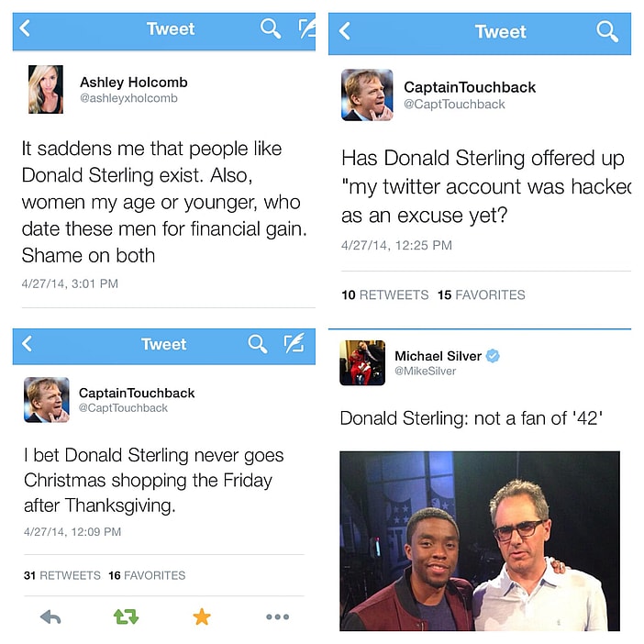View the 31 RETWEETS list
The width and height of the screenshot is (644, 644).
pyautogui.click(x=62, y=575)
